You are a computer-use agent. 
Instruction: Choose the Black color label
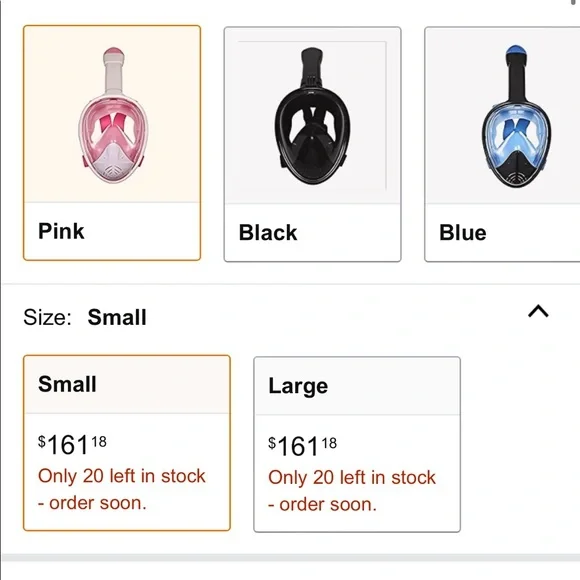268,233
